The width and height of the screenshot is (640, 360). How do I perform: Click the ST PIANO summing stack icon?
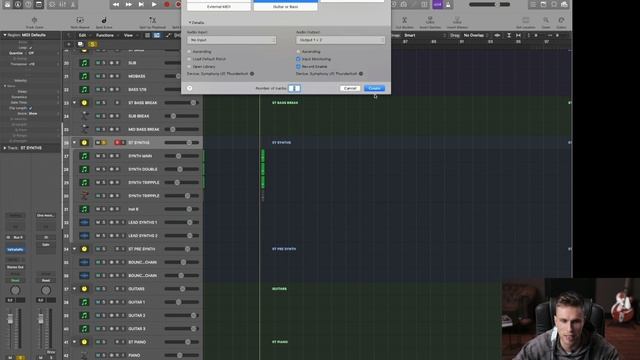click(84, 342)
